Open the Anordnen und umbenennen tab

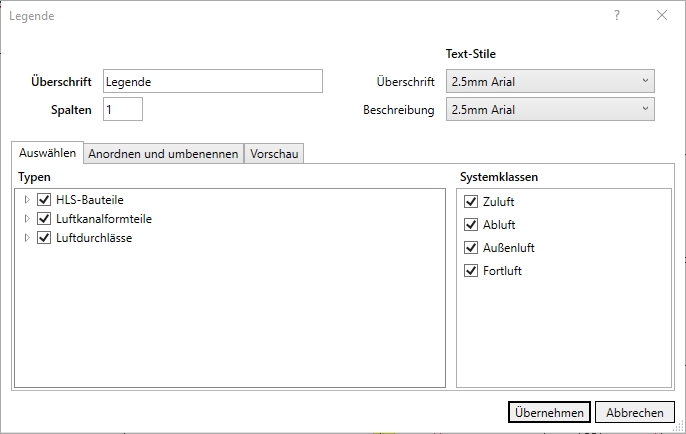point(163,154)
